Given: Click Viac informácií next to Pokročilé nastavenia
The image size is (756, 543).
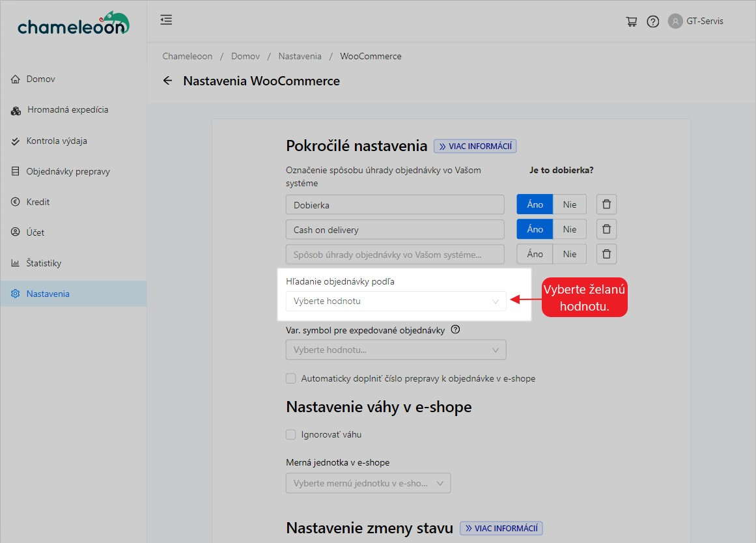Looking at the screenshot, I should [x=475, y=146].
